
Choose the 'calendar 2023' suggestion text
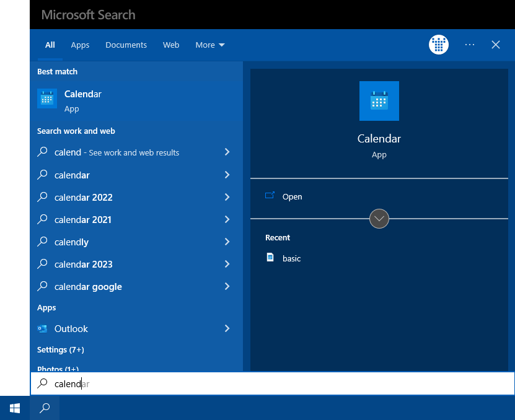coord(84,265)
